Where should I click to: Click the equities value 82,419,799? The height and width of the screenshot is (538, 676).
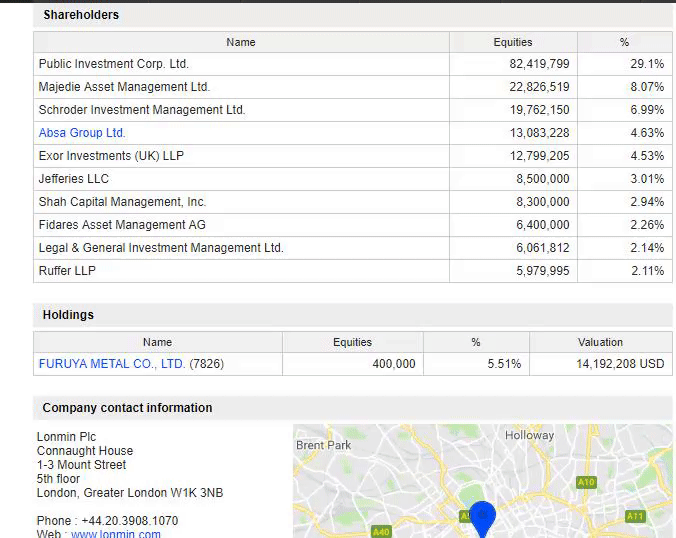point(539,64)
